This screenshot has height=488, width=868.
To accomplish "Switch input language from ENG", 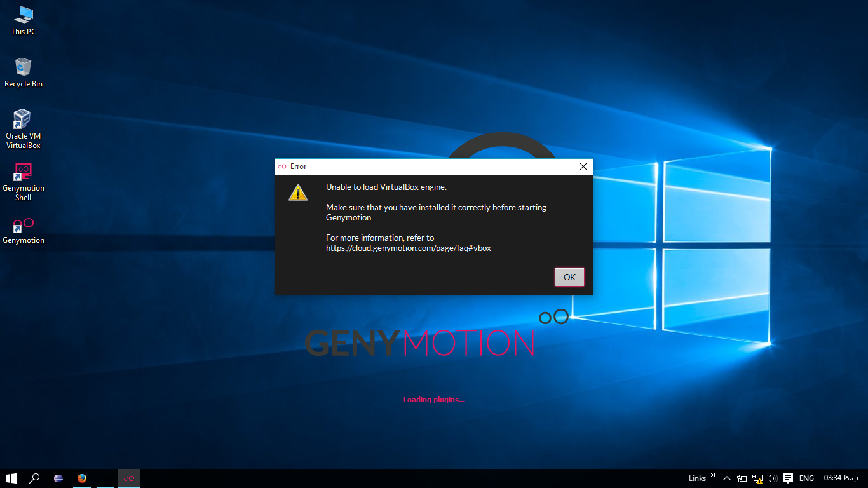I will 806,478.
